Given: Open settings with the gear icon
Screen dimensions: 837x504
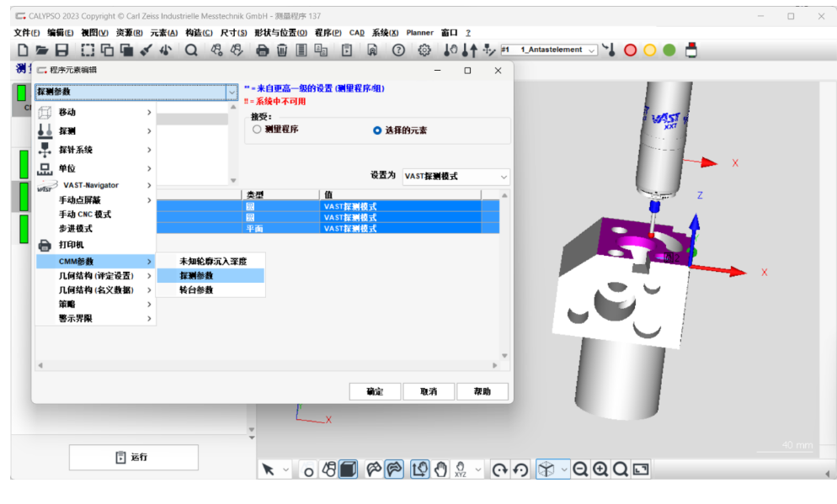Looking at the screenshot, I should tap(424, 50).
